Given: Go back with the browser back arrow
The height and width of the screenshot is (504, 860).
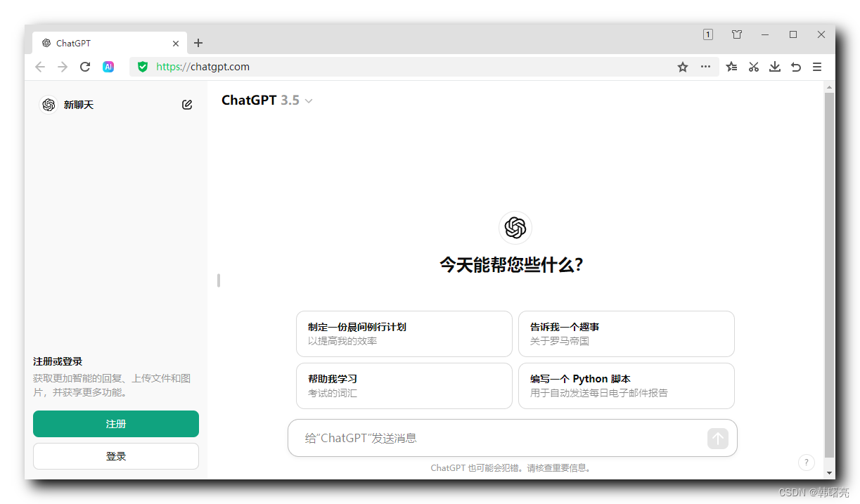Looking at the screenshot, I should point(40,67).
